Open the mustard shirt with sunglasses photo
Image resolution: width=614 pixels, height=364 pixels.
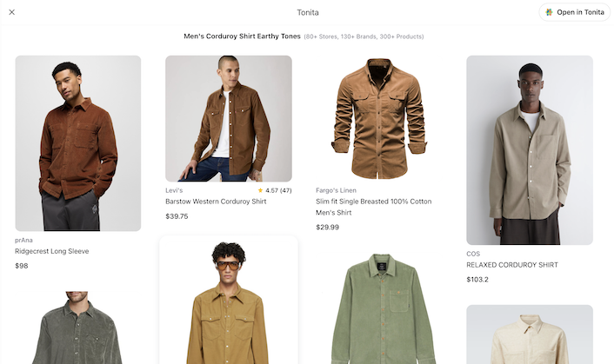(229, 304)
